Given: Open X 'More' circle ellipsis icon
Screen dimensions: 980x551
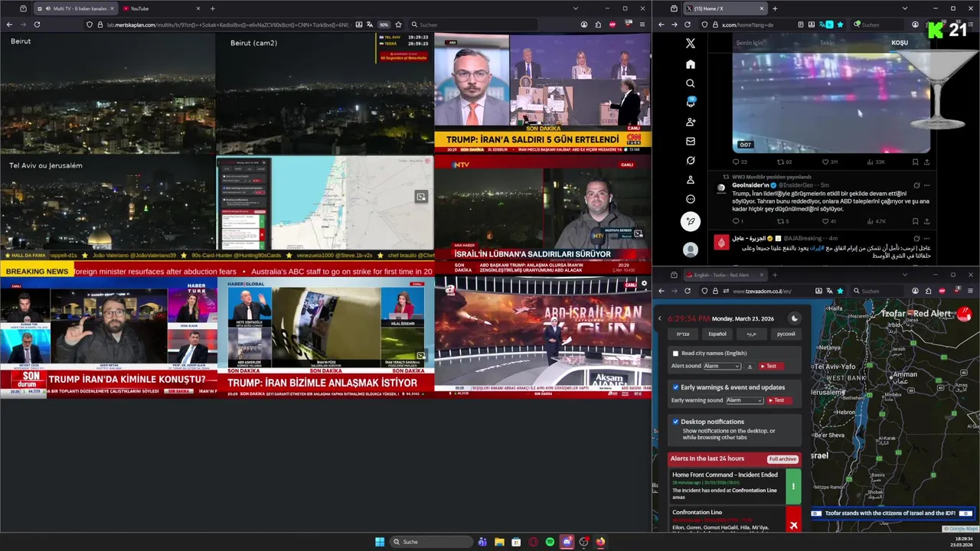Looking at the screenshot, I should tap(691, 199).
